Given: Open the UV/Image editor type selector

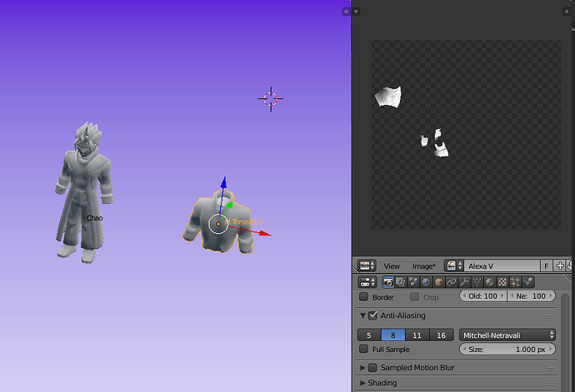Looking at the screenshot, I should (x=367, y=266).
